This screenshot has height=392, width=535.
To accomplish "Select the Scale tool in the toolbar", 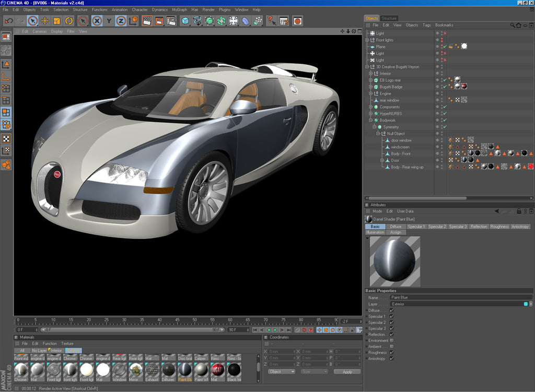I will click(56, 21).
